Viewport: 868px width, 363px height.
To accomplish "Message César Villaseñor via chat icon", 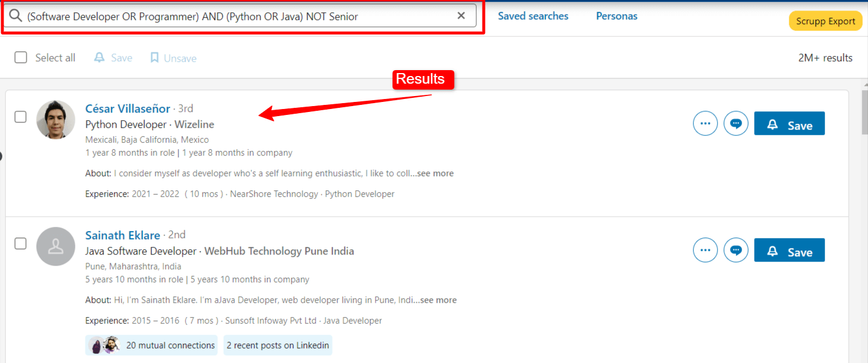I will pyautogui.click(x=736, y=124).
